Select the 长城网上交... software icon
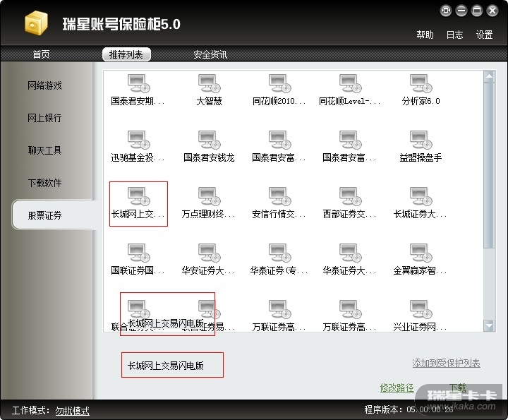Screen dimensions: 508x420 pyautogui.click(x=138, y=196)
